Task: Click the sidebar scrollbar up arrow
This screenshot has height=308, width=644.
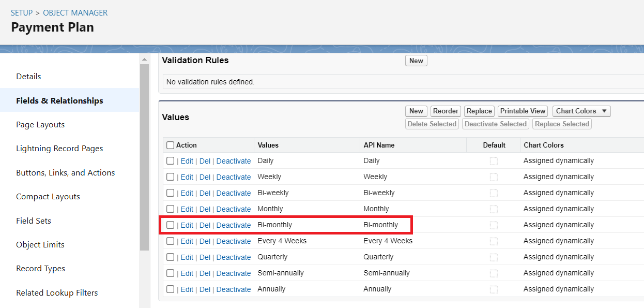Action: coord(144,60)
